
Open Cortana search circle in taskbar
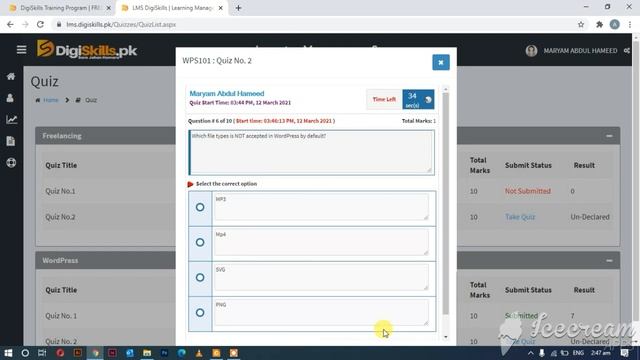coord(25,353)
